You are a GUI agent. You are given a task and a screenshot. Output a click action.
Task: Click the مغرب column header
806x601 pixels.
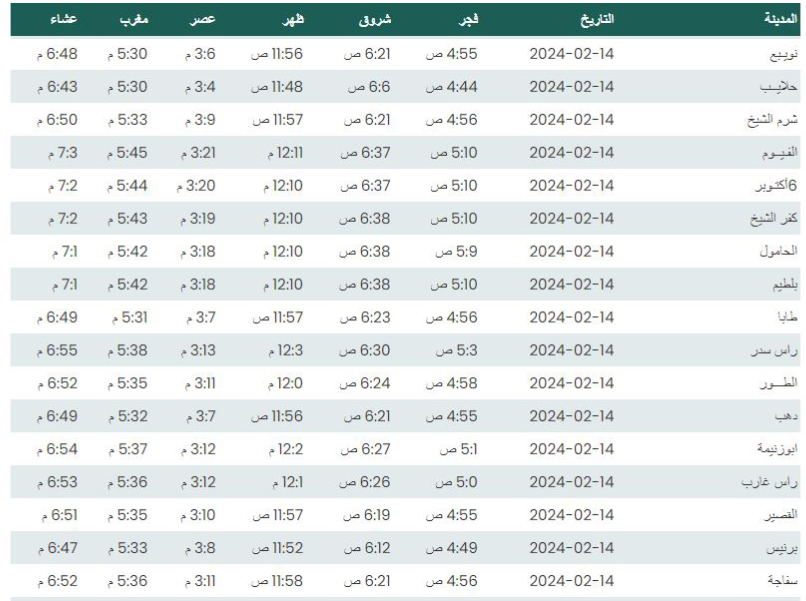[x=134, y=20]
